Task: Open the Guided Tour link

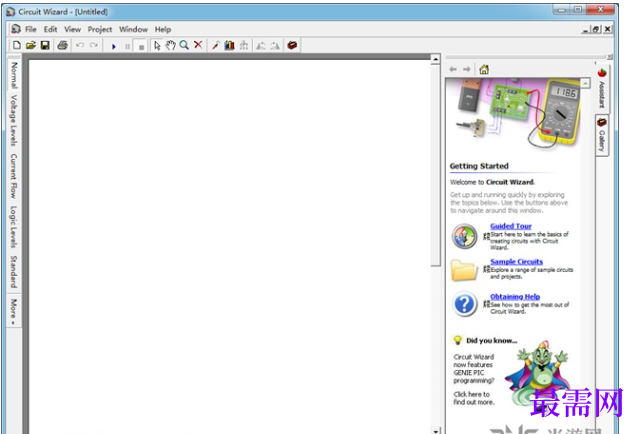Action: [511, 226]
